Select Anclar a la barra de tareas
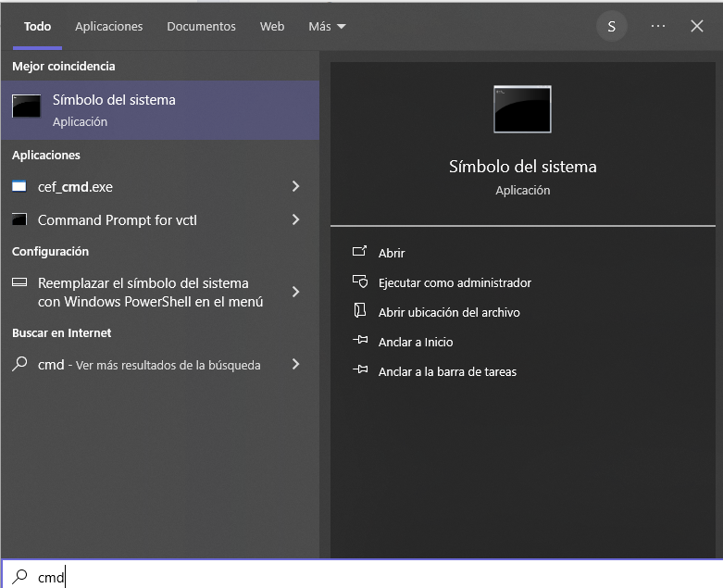 pos(447,371)
